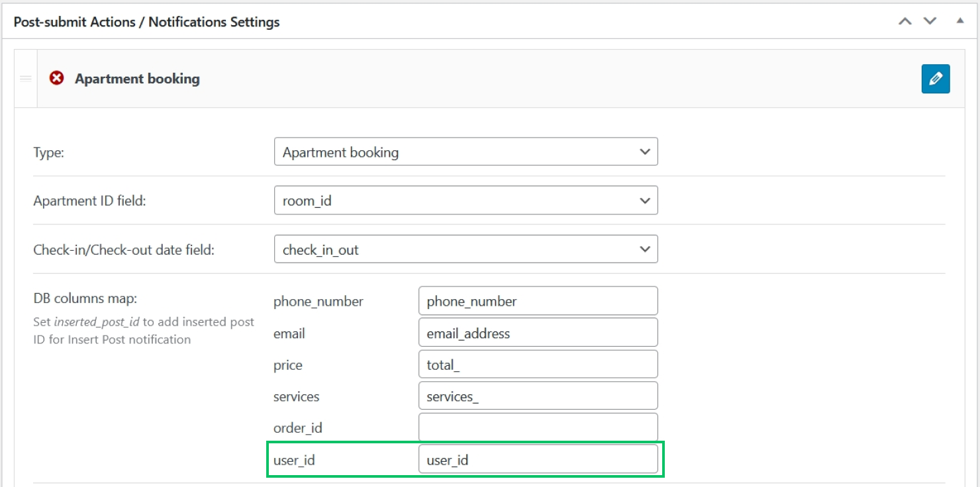Focus the price mapping input containing total_
This screenshot has width=980, height=487.
pyautogui.click(x=538, y=365)
